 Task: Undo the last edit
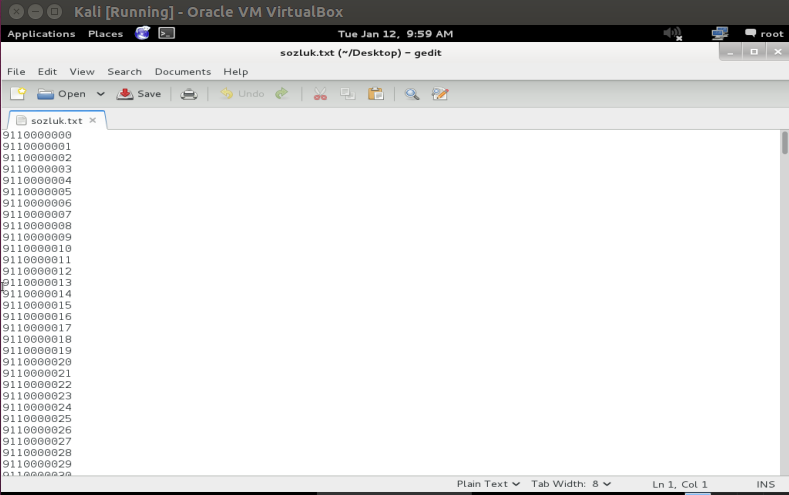pos(242,94)
